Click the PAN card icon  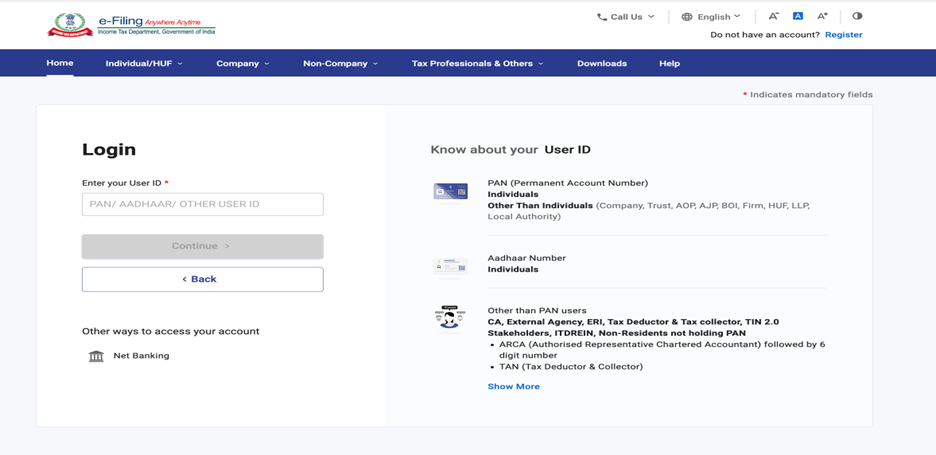pyautogui.click(x=450, y=191)
